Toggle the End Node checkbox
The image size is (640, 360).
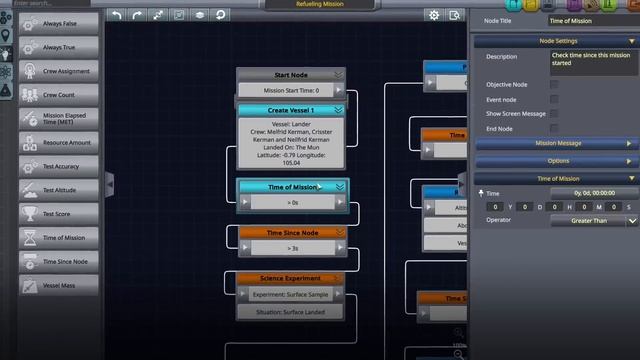[x=554, y=129]
